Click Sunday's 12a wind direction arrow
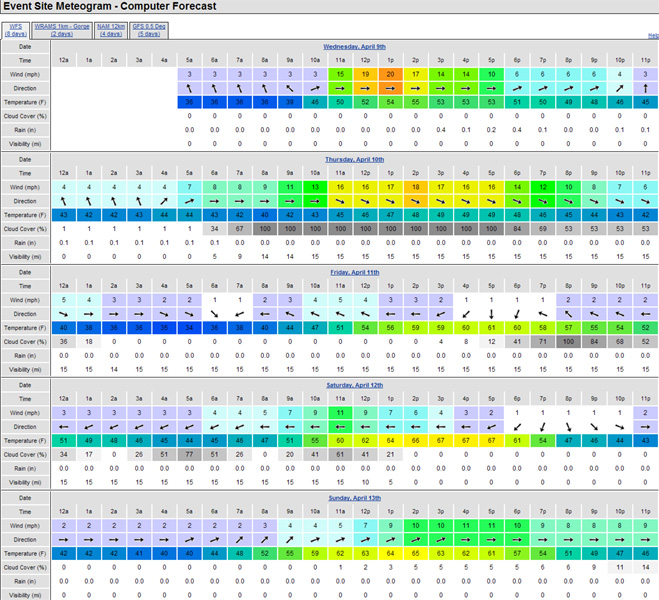 coord(64,538)
